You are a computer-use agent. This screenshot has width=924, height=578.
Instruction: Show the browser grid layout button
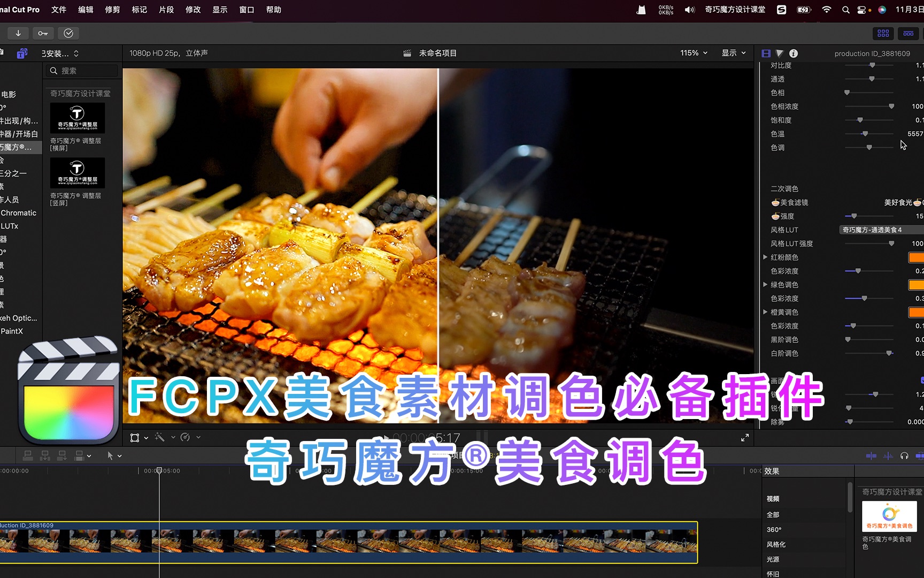pyautogui.click(x=883, y=33)
